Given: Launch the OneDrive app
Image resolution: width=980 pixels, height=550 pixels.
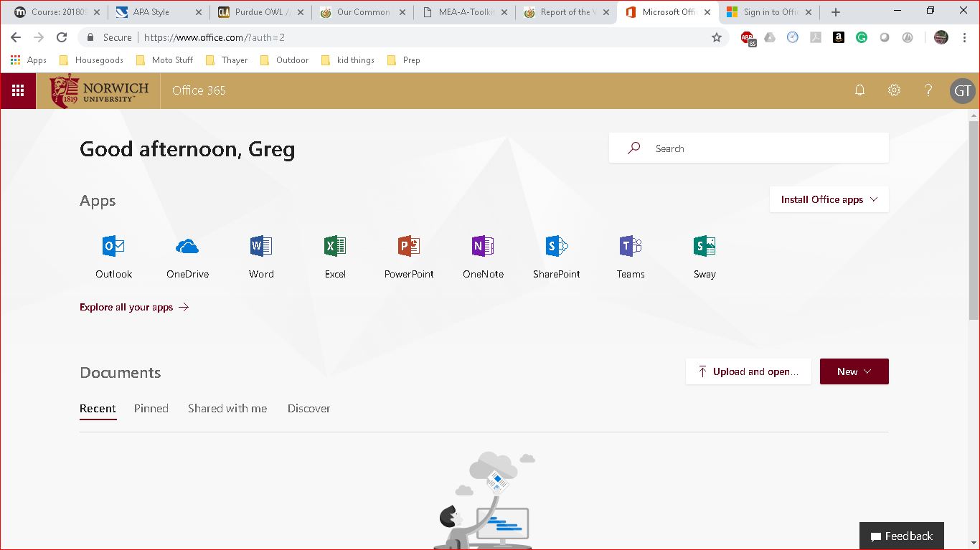Looking at the screenshot, I should pyautogui.click(x=187, y=257).
